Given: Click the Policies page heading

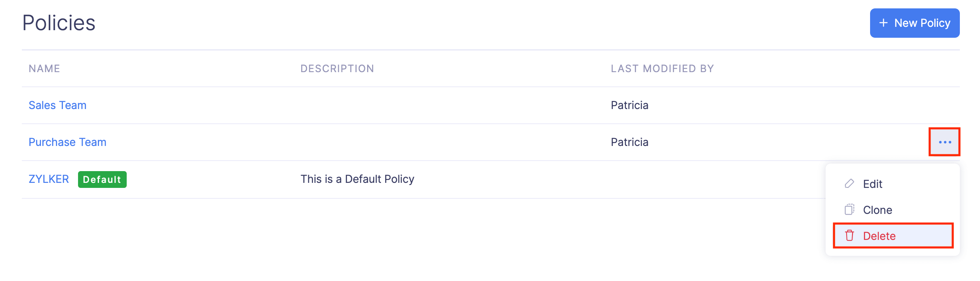Looking at the screenshot, I should pyautogui.click(x=59, y=23).
